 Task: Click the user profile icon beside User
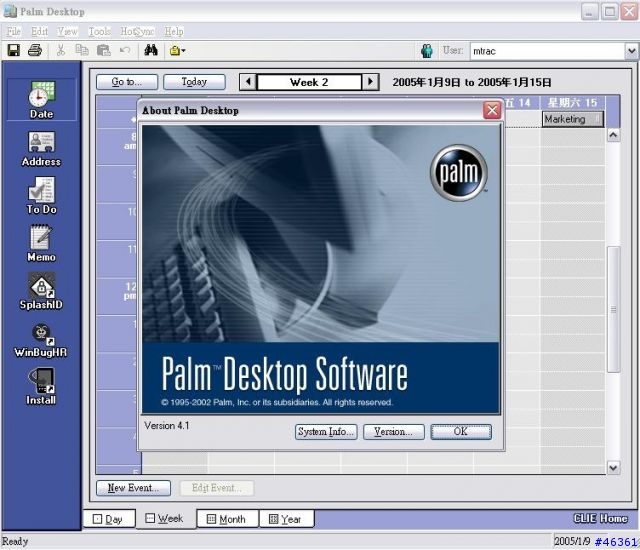(x=427, y=51)
